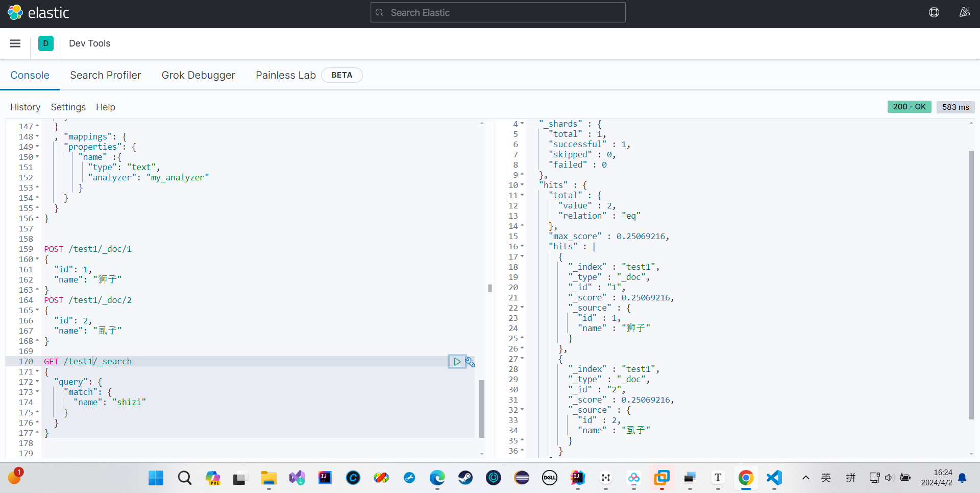980x493 pixels.
Task: Focus the Search Elastic input field
Action: (x=498, y=13)
